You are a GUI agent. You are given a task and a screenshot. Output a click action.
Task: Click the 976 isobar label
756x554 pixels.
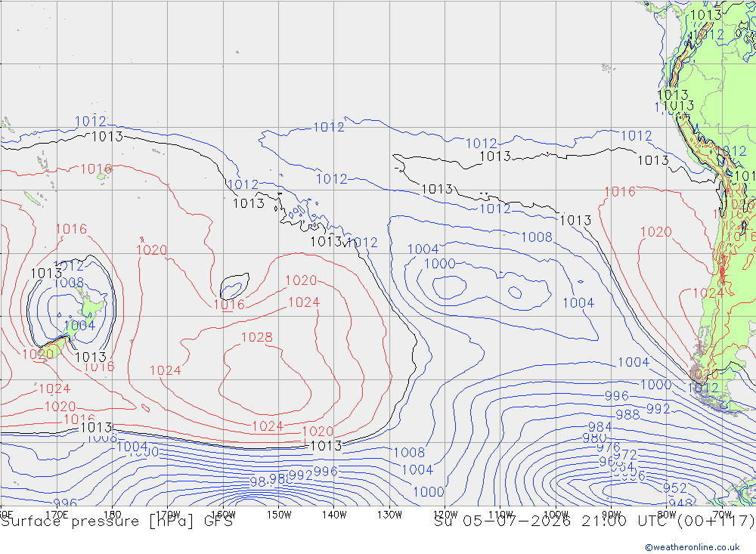(x=609, y=447)
